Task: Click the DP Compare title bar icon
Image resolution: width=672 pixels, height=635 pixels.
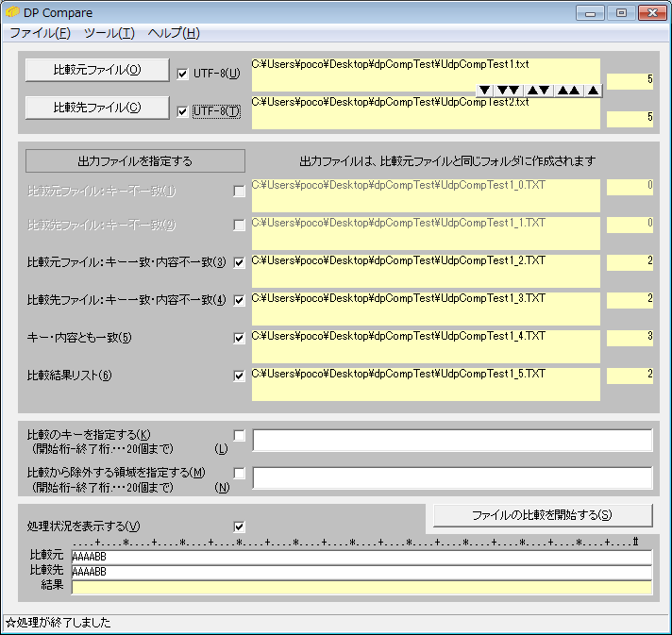Action: [x=12, y=13]
